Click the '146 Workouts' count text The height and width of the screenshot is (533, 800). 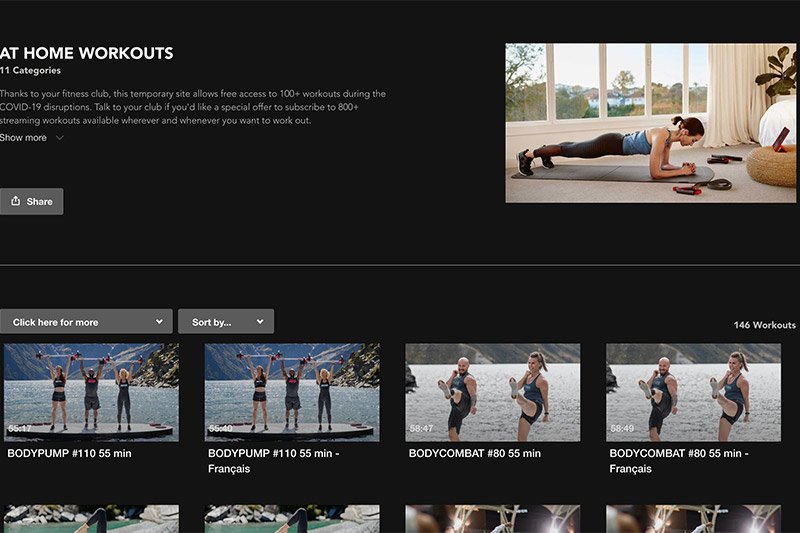coord(764,325)
